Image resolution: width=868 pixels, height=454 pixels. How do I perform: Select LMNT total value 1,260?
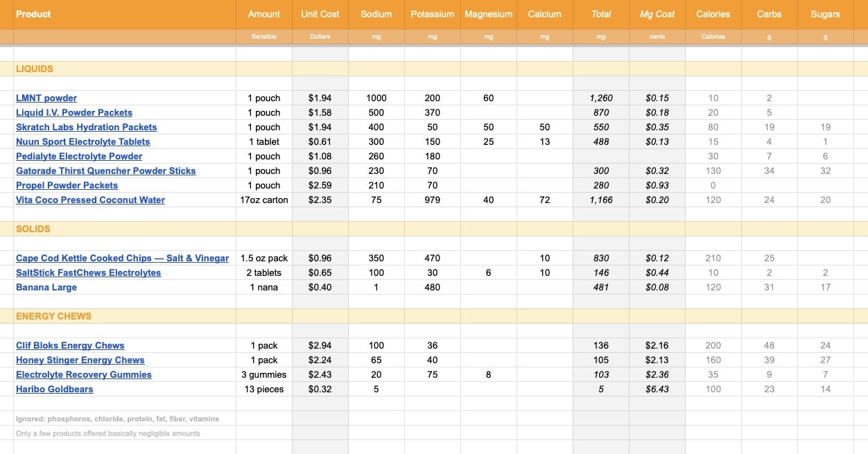coord(601,98)
